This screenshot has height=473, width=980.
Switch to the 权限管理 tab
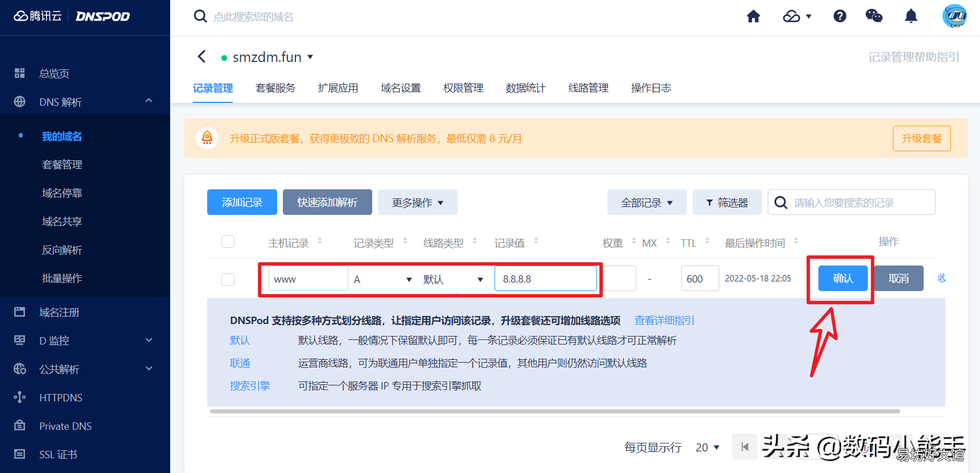click(463, 88)
